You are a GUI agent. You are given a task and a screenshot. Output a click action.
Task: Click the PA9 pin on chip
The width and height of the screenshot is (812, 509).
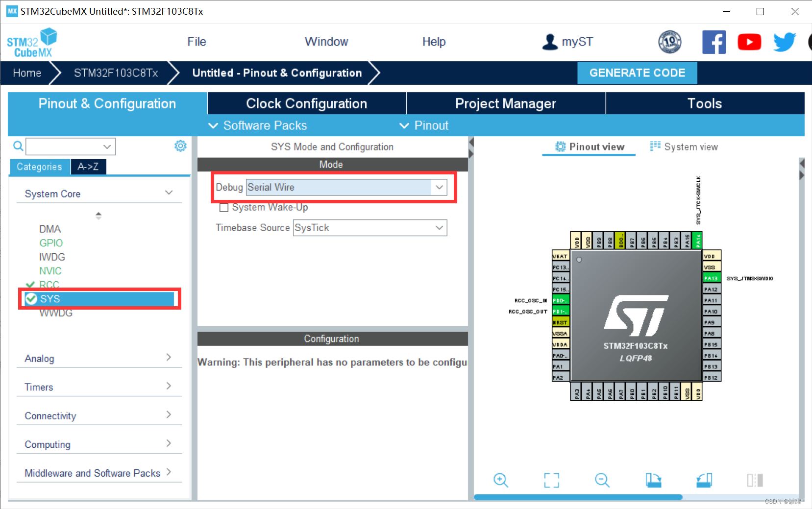coord(712,322)
